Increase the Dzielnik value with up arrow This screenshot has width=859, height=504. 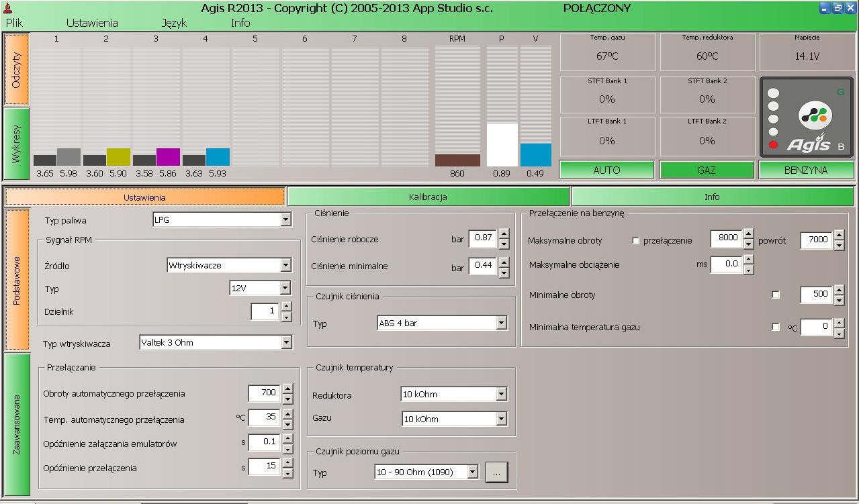click(287, 307)
